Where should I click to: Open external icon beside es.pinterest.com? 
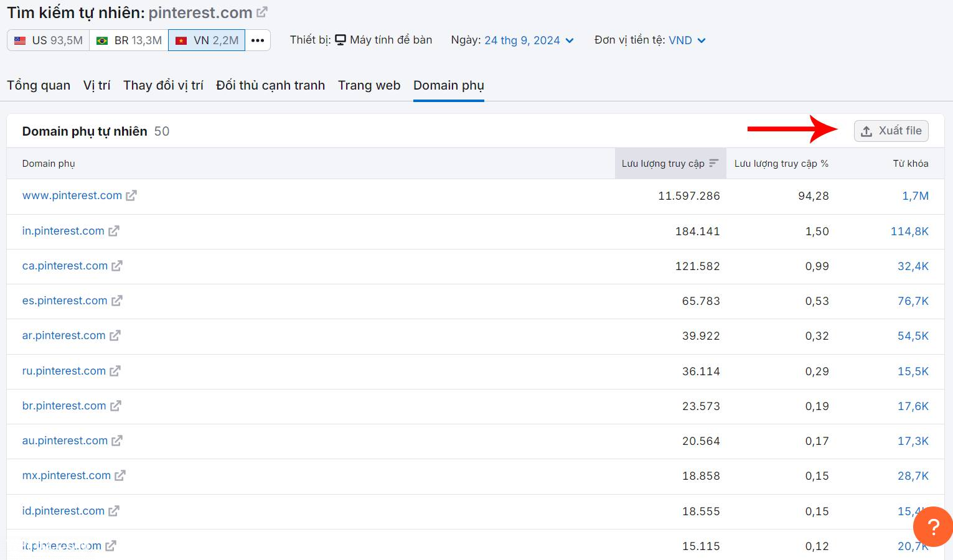coord(117,301)
